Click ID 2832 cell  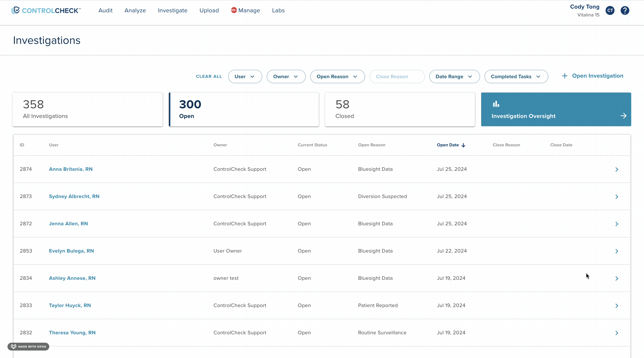pyautogui.click(x=26, y=333)
